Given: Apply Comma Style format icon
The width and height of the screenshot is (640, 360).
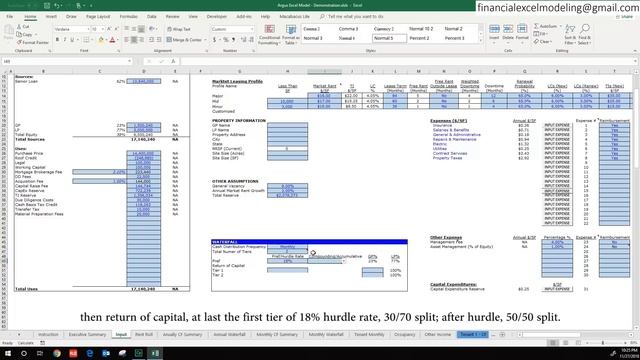Looking at the screenshot, I should 233,40.
